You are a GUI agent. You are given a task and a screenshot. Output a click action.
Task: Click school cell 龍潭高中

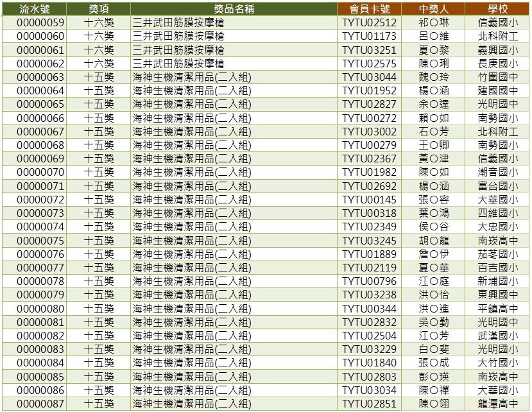point(498,404)
